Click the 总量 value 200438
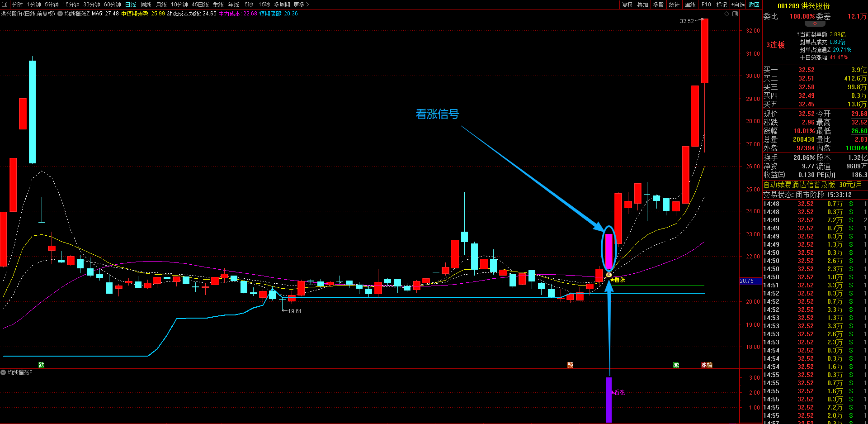868x424 pixels. (x=804, y=139)
